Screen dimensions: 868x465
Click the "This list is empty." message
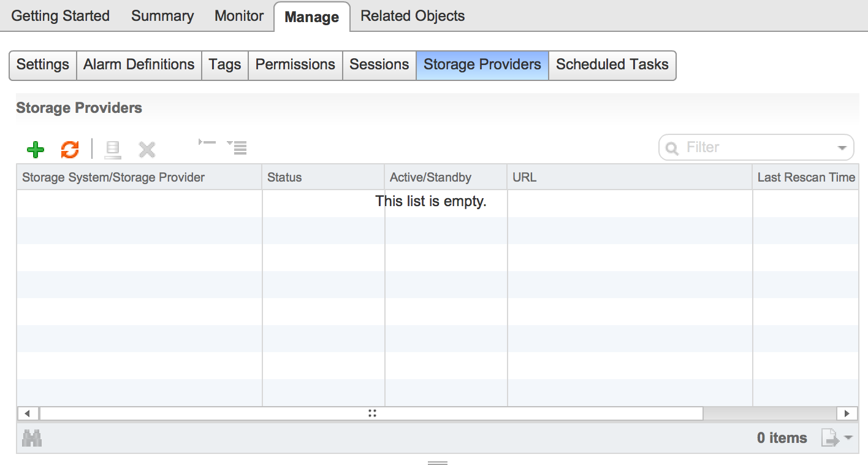431,201
